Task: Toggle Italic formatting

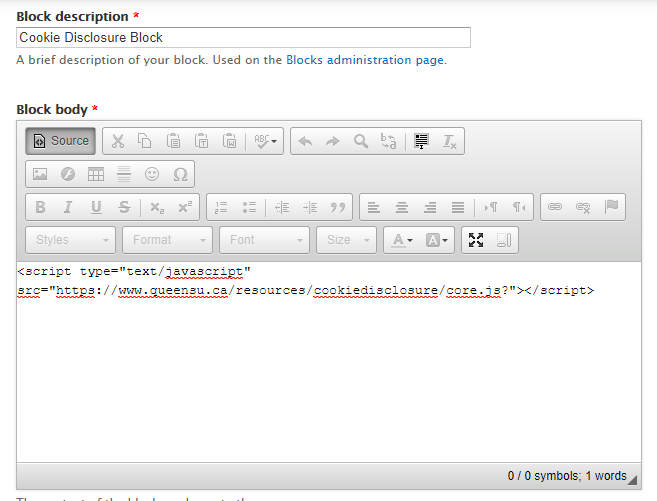Action: point(68,207)
